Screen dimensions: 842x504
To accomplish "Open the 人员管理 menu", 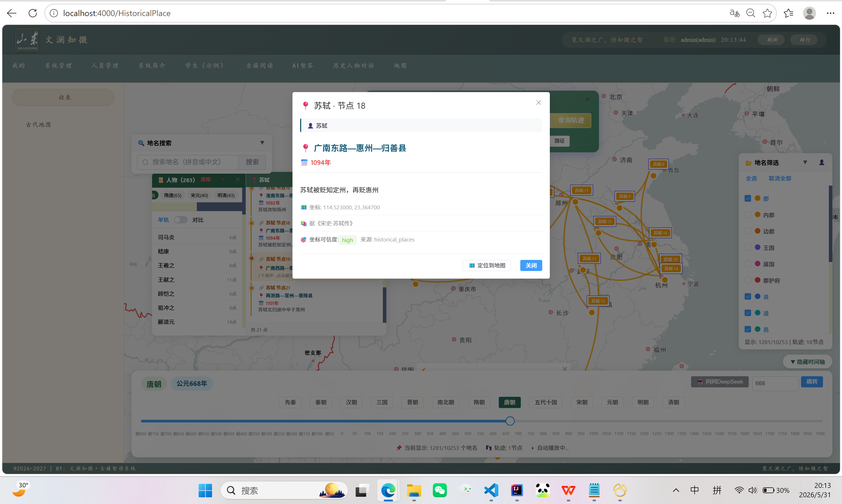I will point(105,65).
